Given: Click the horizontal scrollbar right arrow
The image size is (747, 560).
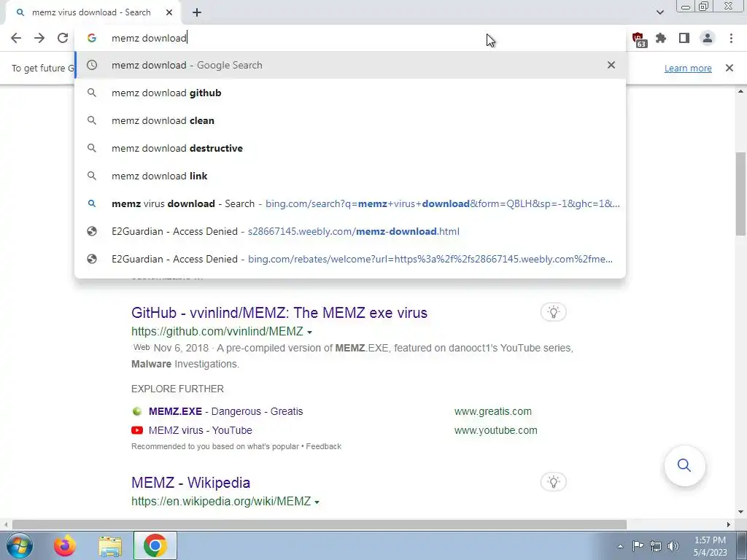Looking at the screenshot, I should (x=729, y=524).
